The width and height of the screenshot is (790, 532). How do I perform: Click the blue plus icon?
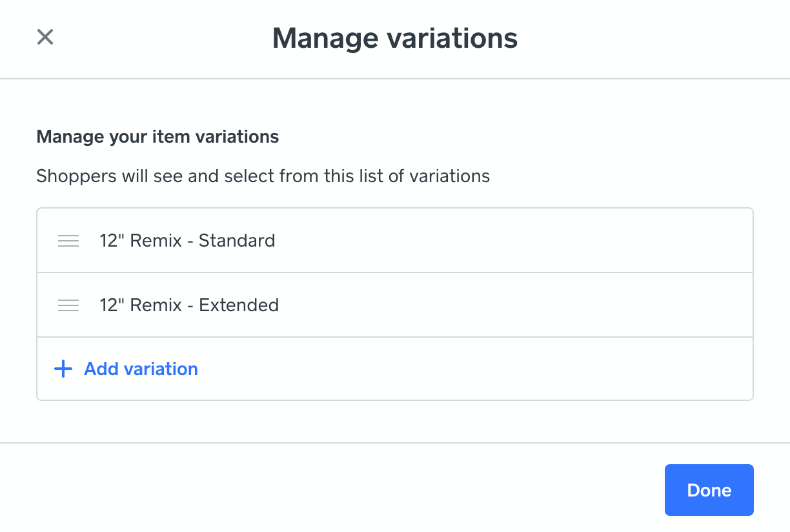pos(63,369)
